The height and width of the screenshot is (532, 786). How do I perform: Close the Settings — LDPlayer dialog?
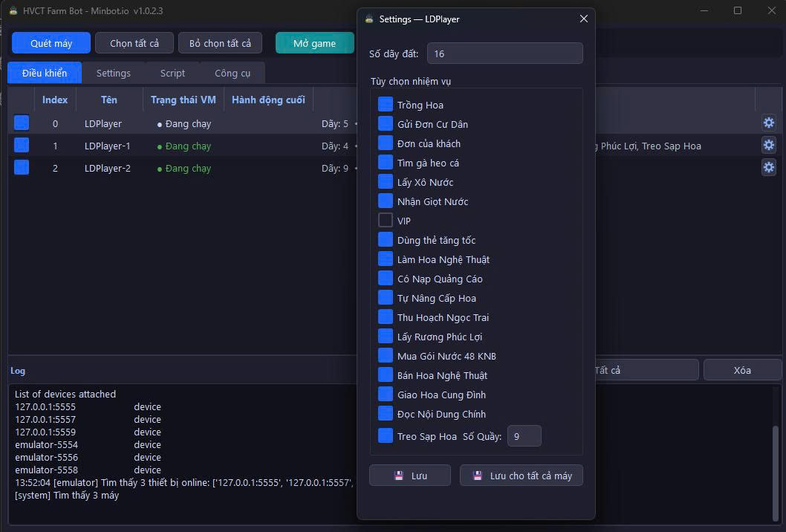click(583, 19)
